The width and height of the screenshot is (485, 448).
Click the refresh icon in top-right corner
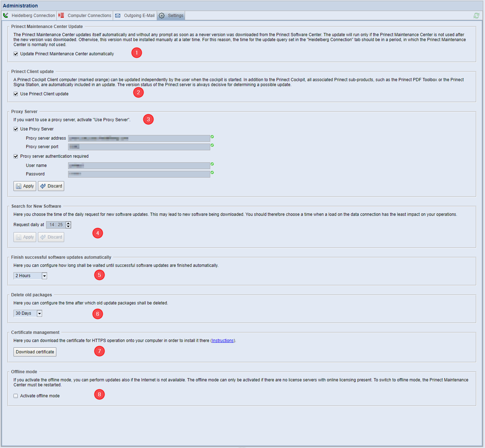pyautogui.click(x=476, y=16)
